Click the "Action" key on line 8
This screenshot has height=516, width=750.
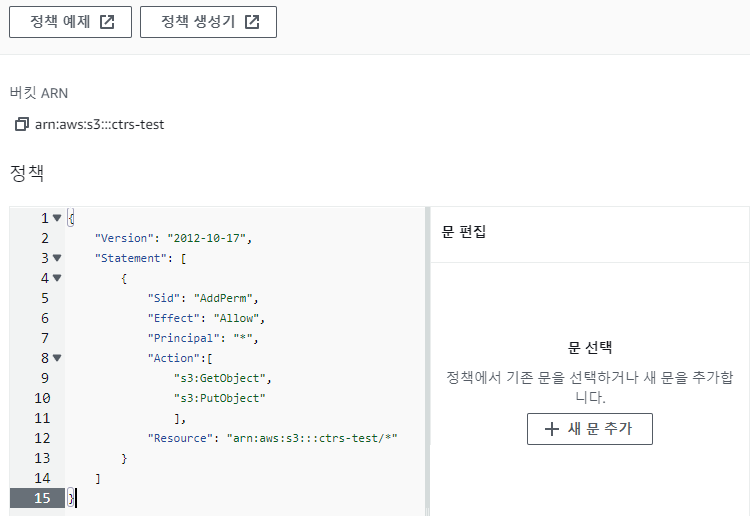click(x=173, y=358)
